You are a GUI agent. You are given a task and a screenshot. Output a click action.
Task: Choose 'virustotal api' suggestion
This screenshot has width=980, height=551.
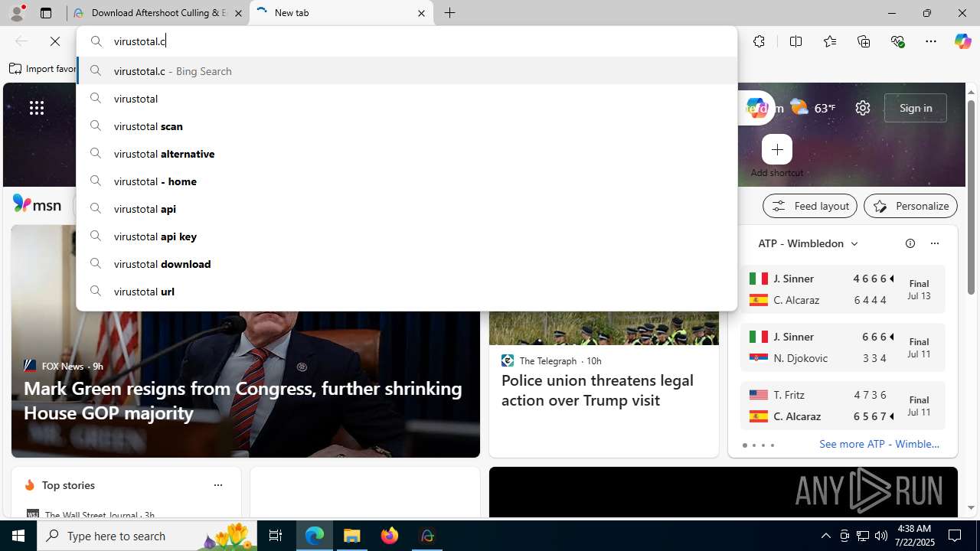pyautogui.click(x=407, y=209)
